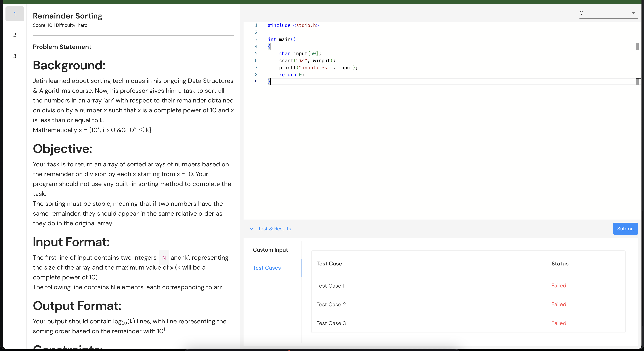Click the language dropdown arrow
Viewport: 644px width, 351px height.
click(x=633, y=13)
